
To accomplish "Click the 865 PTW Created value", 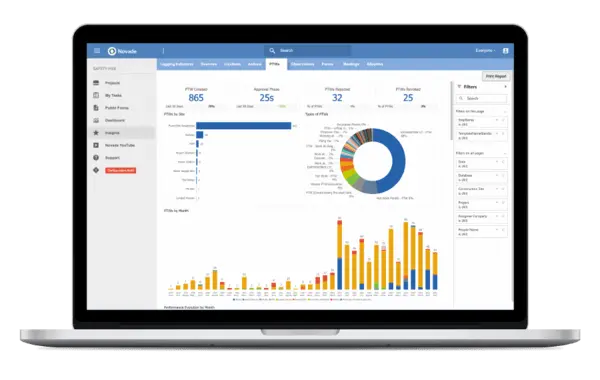I will (196, 98).
